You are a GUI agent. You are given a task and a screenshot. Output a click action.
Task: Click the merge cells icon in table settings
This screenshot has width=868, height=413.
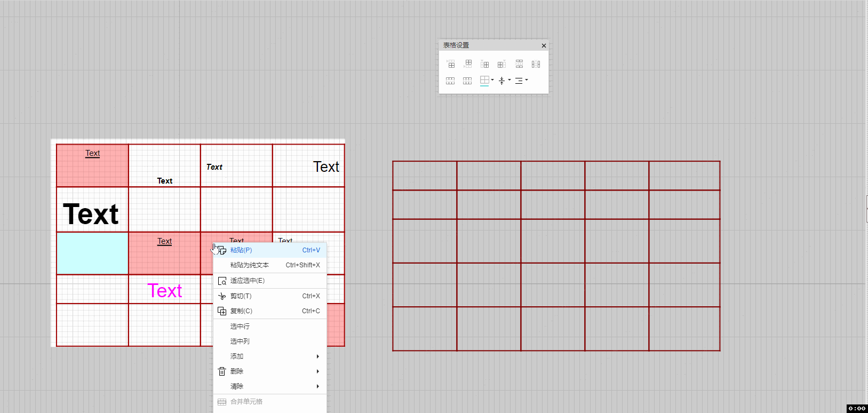point(450,81)
